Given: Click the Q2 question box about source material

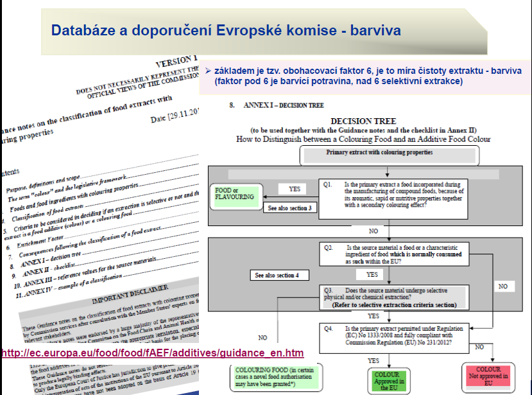Looking at the screenshot, I should (x=394, y=254).
